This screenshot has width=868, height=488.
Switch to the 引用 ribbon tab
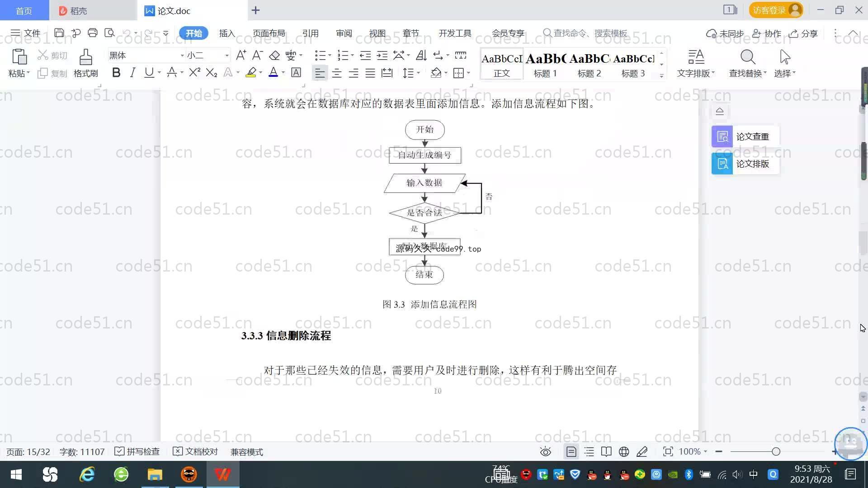click(310, 33)
